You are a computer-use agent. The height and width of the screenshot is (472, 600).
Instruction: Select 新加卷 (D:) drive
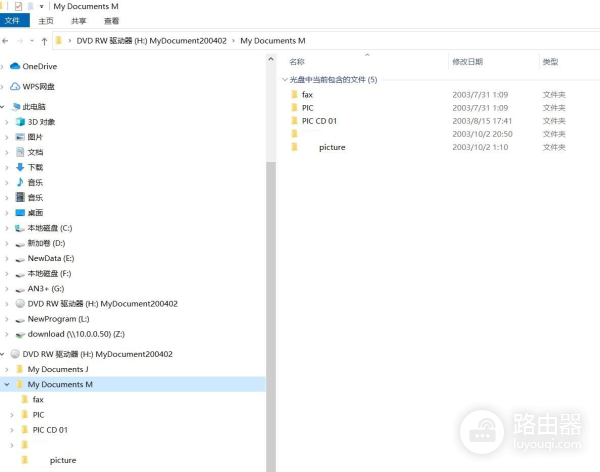pyautogui.click(x=46, y=243)
